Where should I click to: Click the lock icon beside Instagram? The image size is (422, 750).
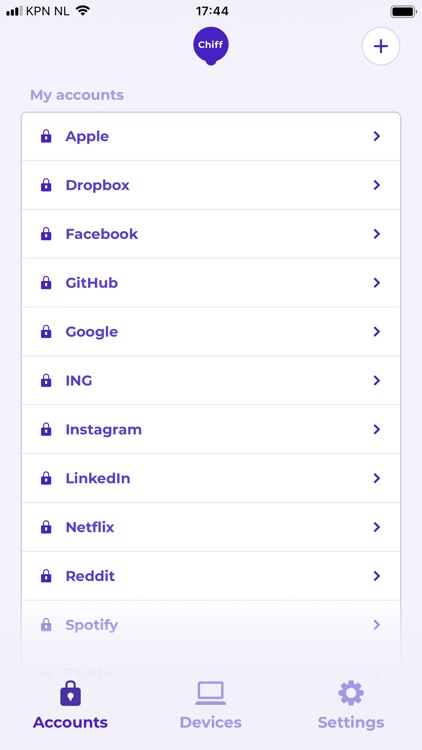(46, 430)
